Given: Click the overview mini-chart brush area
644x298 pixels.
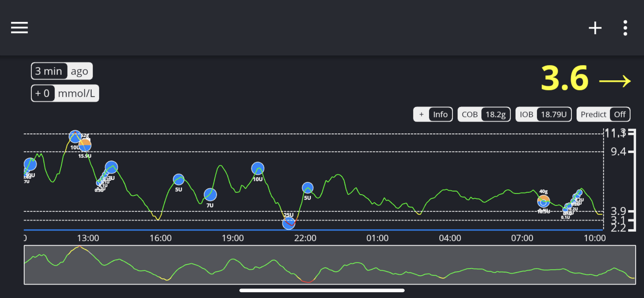Looking at the screenshot, I should coord(330,265).
